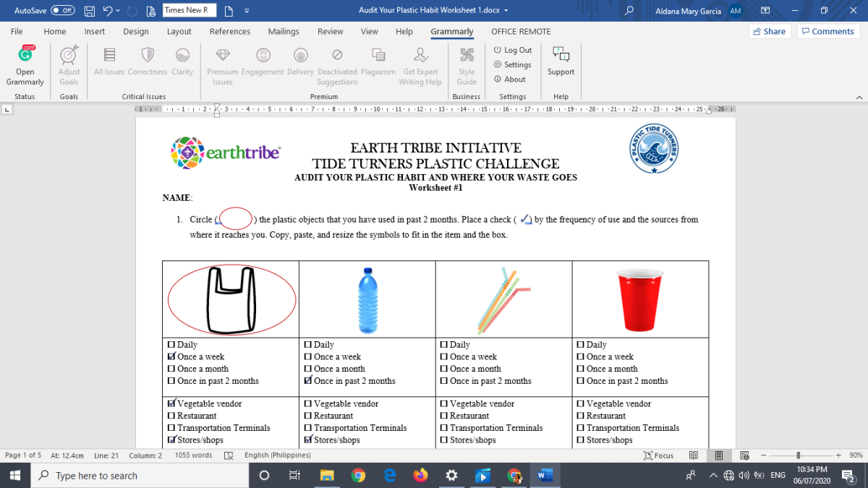Image resolution: width=868 pixels, height=488 pixels.
Task: Check the Daily box under the water bottle
Action: pyautogui.click(x=308, y=344)
